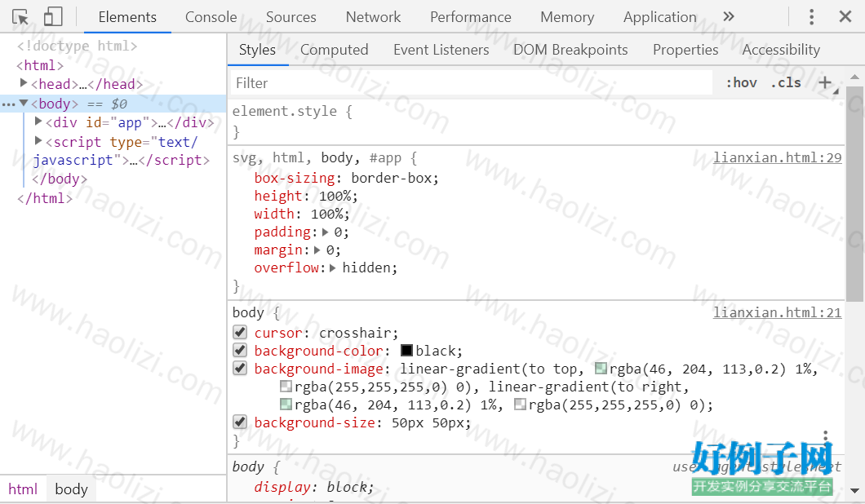Switch to the Computed sub-tab

click(334, 50)
